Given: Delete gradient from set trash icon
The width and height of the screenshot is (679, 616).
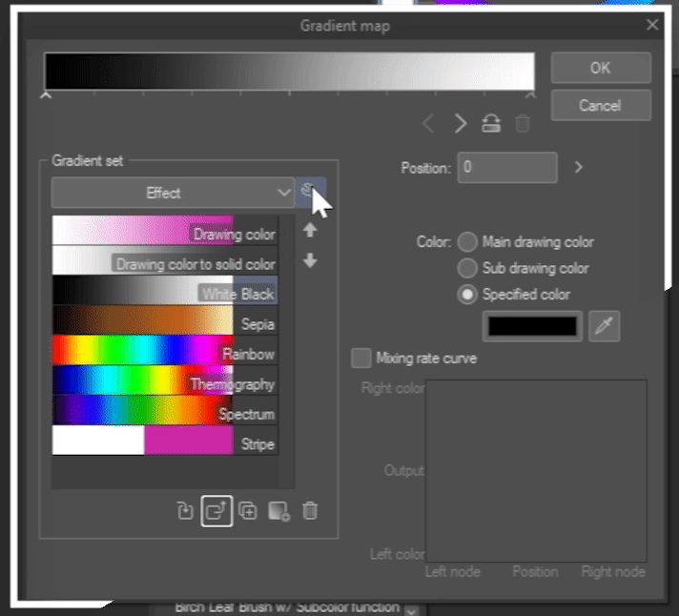Looking at the screenshot, I should pos(310,511).
